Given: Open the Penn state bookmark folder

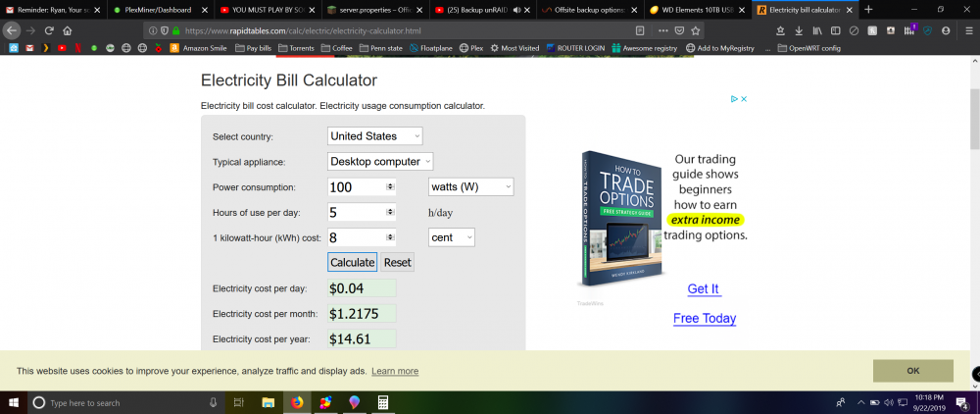Looking at the screenshot, I should (x=381, y=47).
